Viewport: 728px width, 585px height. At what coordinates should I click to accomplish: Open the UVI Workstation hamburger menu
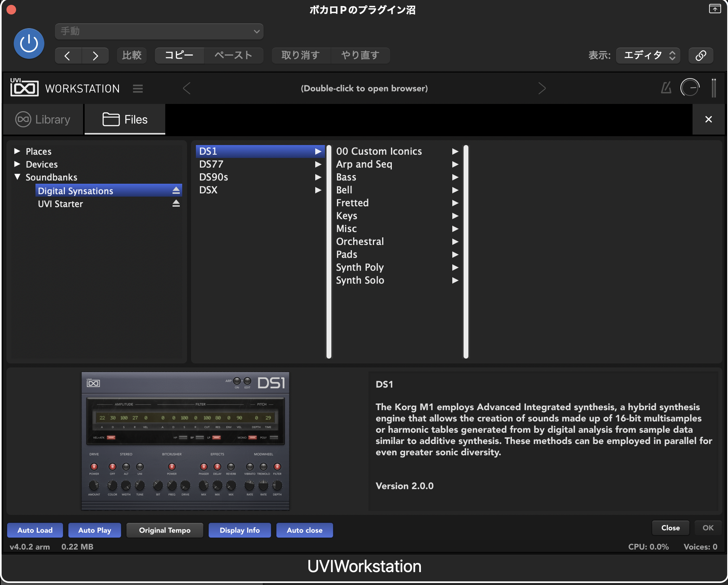click(138, 89)
